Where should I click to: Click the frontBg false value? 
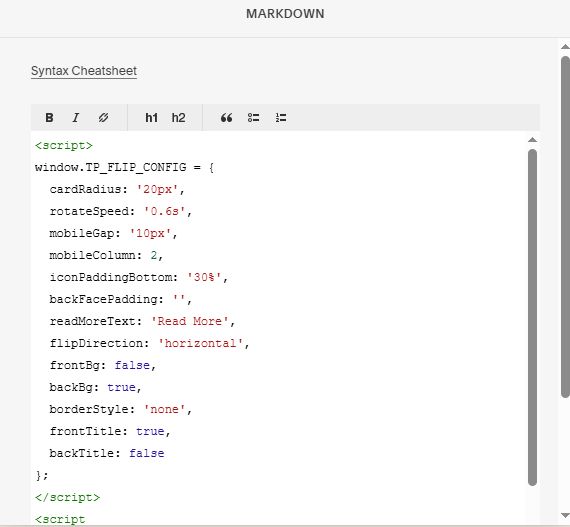(132, 365)
